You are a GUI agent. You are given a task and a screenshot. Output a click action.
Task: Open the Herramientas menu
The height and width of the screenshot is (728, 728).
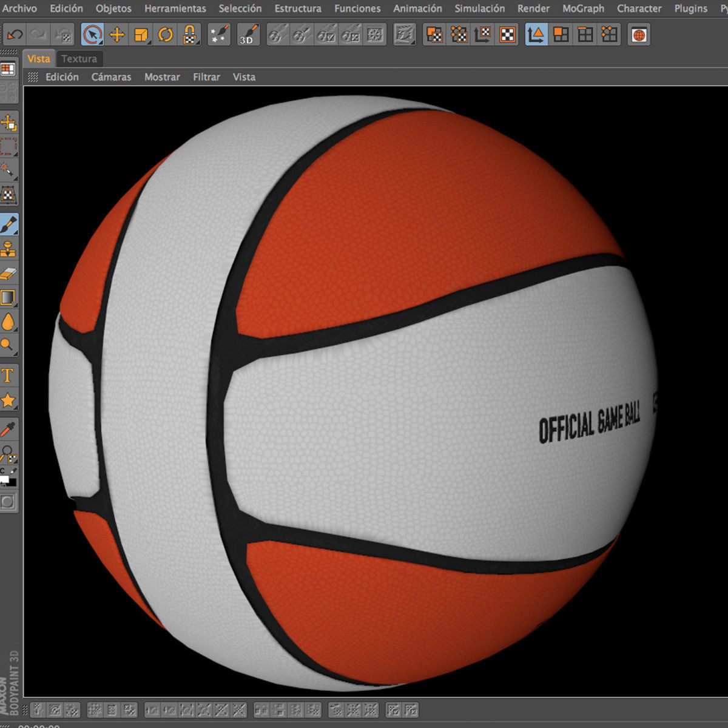175,8
